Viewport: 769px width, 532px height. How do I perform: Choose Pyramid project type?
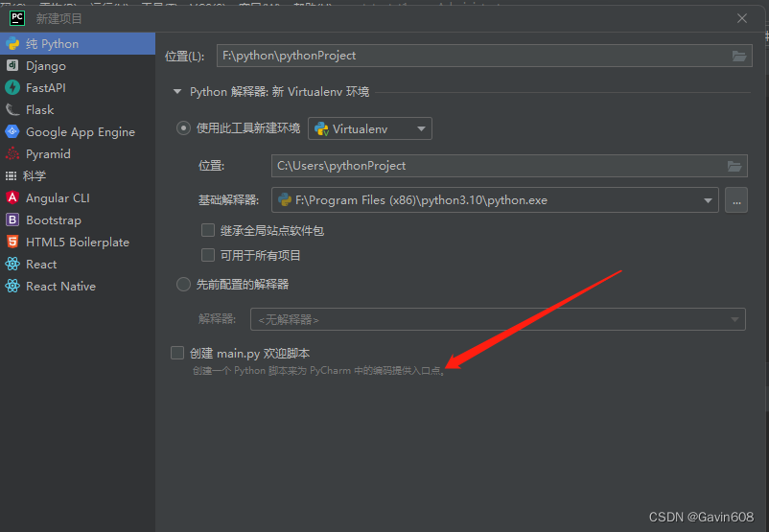point(78,154)
